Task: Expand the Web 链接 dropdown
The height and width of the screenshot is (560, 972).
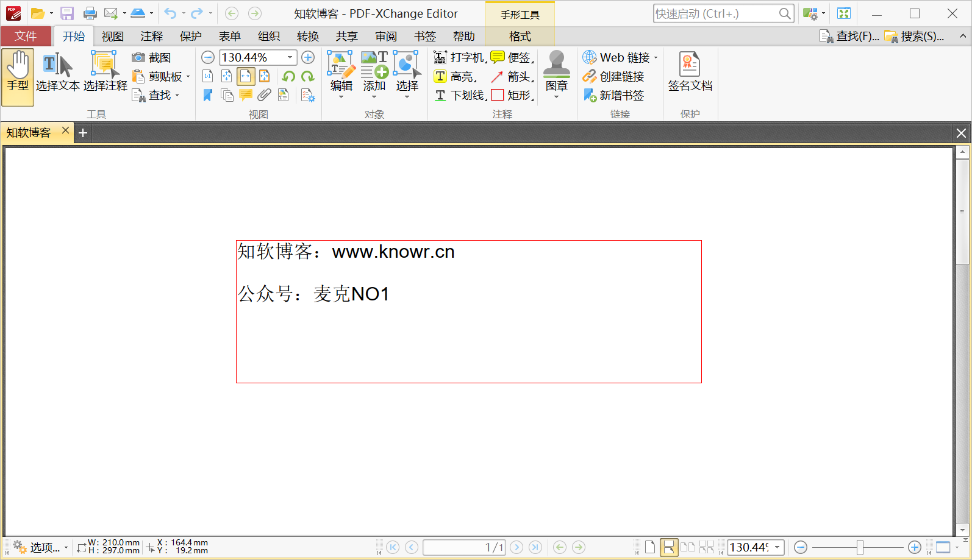Action: 656,58
